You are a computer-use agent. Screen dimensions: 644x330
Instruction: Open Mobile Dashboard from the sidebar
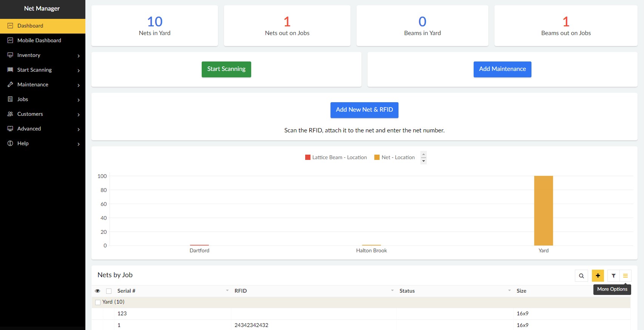click(39, 40)
